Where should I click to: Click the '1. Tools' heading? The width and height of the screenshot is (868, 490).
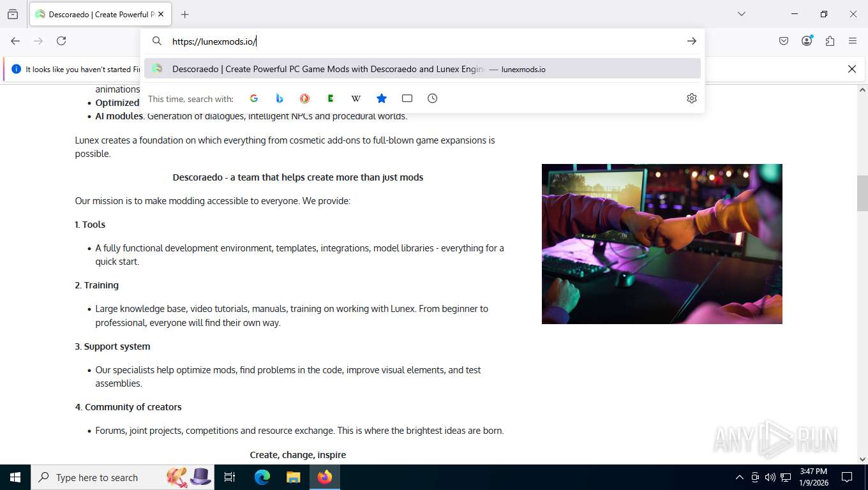pyautogui.click(x=90, y=225)
